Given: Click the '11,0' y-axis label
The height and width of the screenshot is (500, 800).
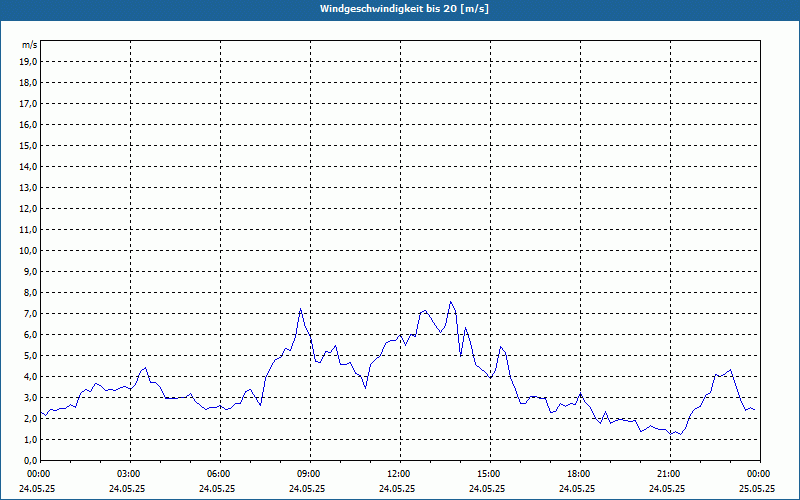Looking at the screenshot, I should click(x=28, y=230).
